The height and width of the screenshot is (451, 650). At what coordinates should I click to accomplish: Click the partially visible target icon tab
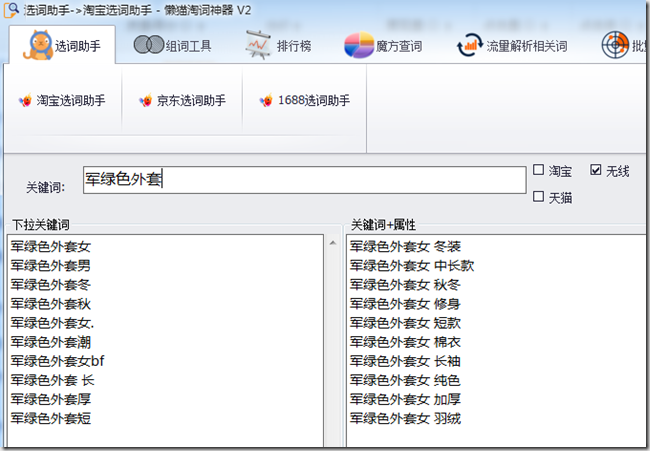(x=624, y=45)
